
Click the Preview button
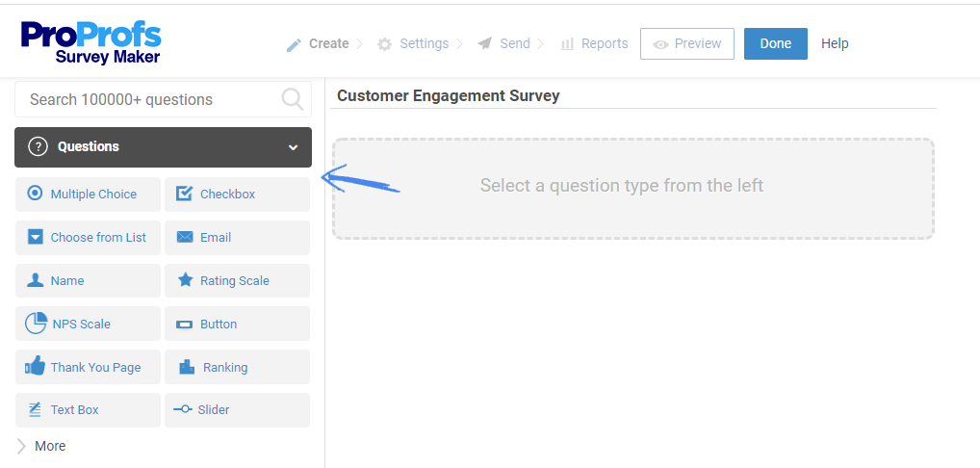click(x=687, y=43)
